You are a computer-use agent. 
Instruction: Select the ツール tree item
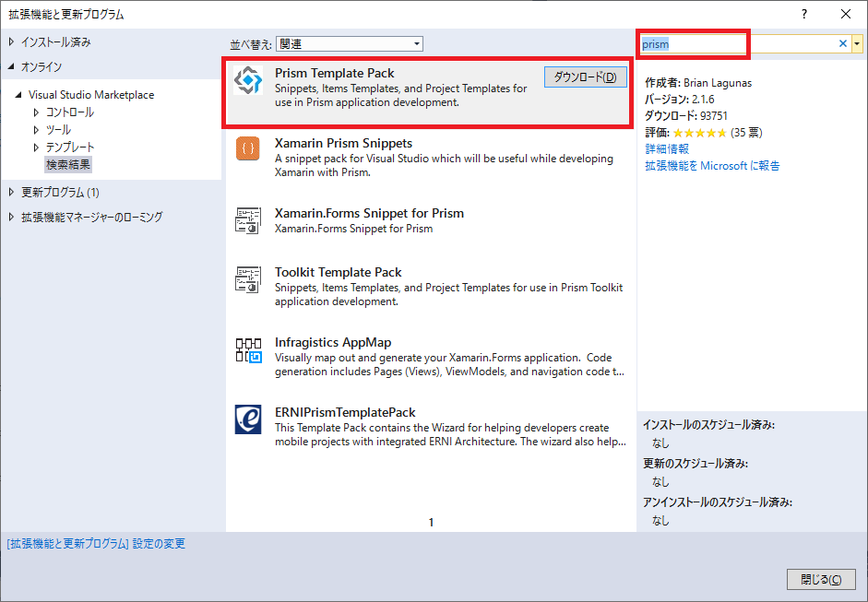pos(58,130)
